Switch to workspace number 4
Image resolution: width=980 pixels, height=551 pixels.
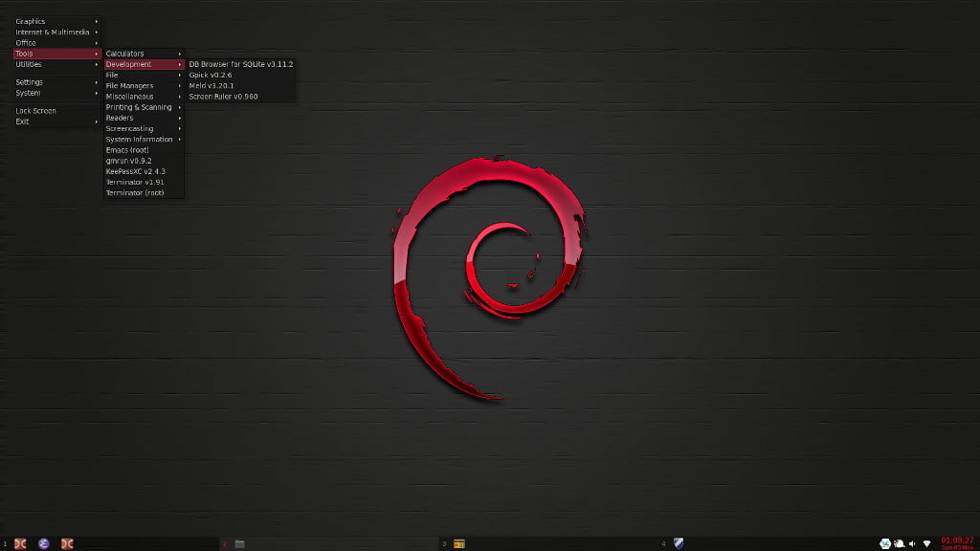coord(664,544)
